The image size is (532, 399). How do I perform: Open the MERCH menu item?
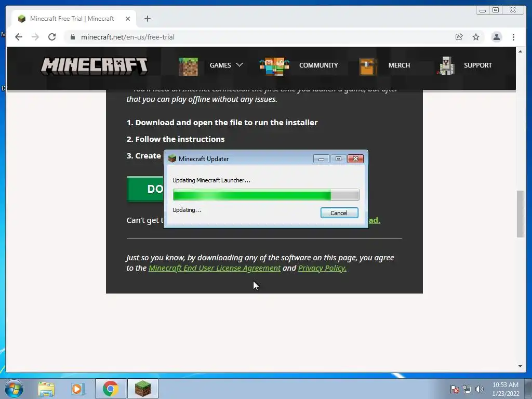[x=399, y=65]
